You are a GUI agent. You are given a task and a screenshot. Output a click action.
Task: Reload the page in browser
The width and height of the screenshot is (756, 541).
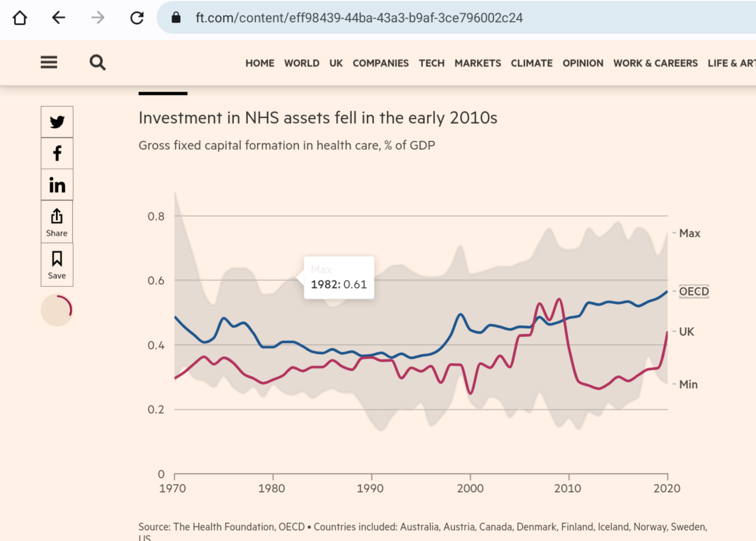(137, 18)
